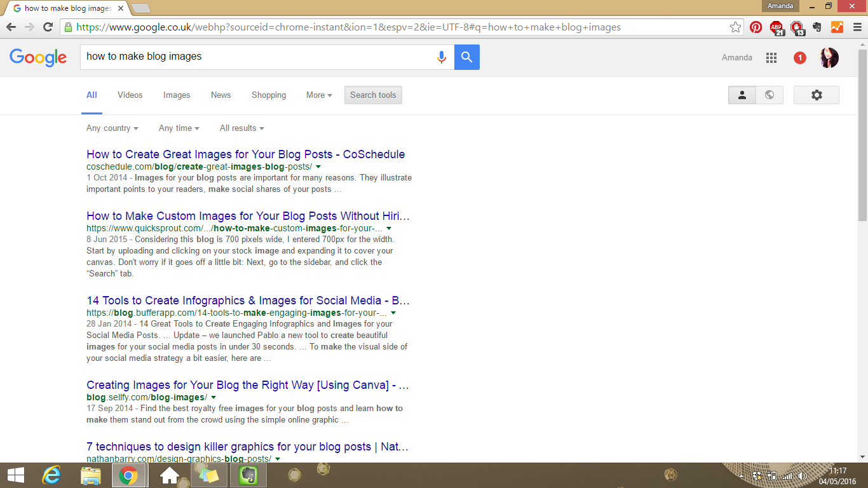Open 'Creating Images for Your Blog' Canva result
868x488 pixels.
tap(248, 385)
